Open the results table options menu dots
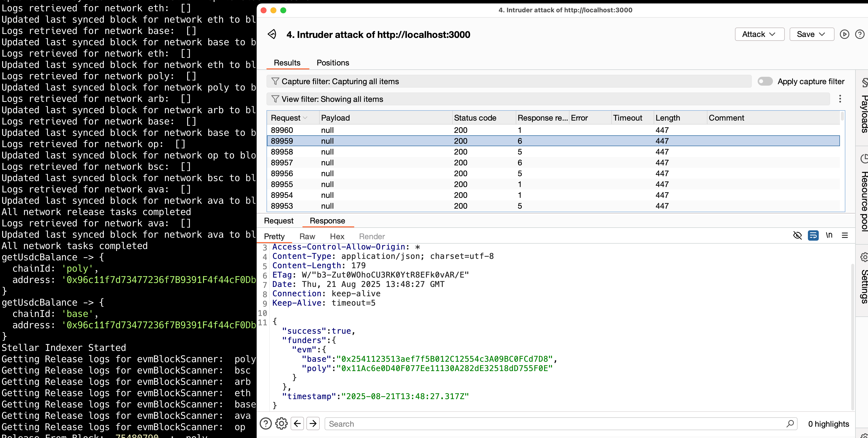Viewport: 868px width, 438px height. click(x=840, y=99)
